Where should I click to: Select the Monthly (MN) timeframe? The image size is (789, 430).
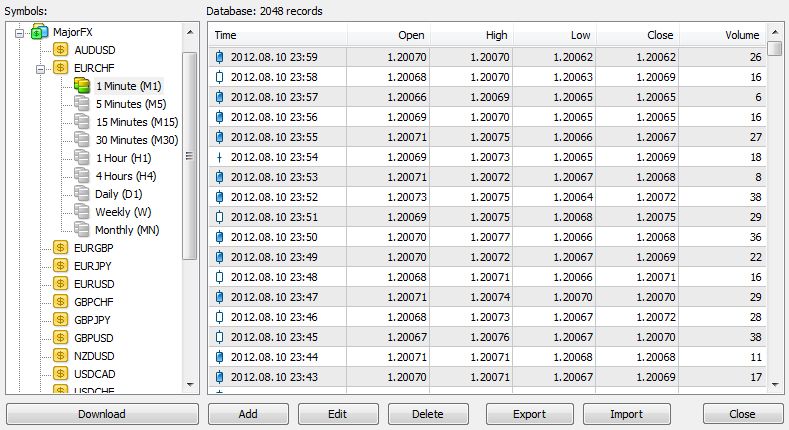[x=126, y=230]
